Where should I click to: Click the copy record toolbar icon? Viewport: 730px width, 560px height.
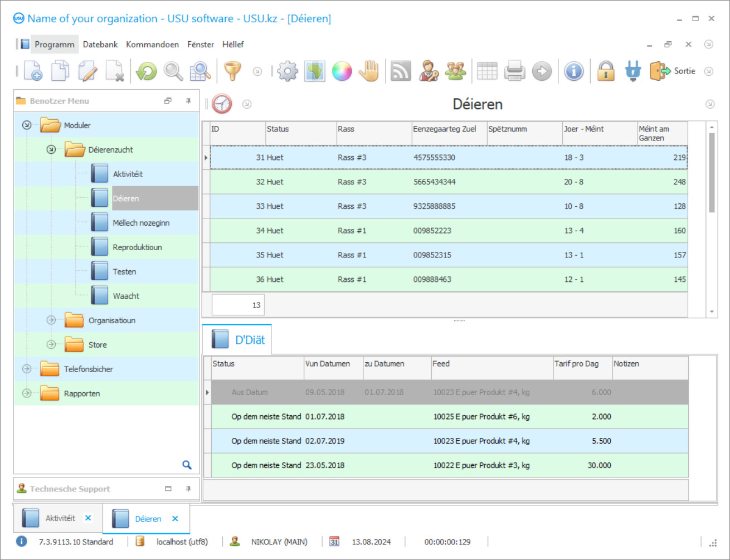60,71
